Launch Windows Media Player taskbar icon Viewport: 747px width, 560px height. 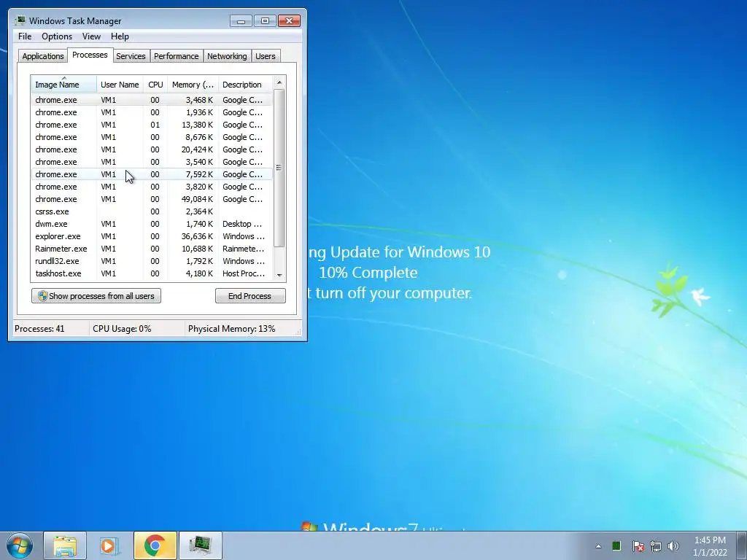[x=109, y=545]
